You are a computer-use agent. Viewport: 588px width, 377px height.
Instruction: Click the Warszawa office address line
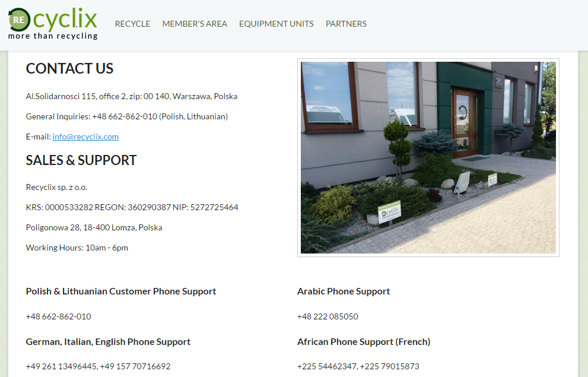coord(132,96)
